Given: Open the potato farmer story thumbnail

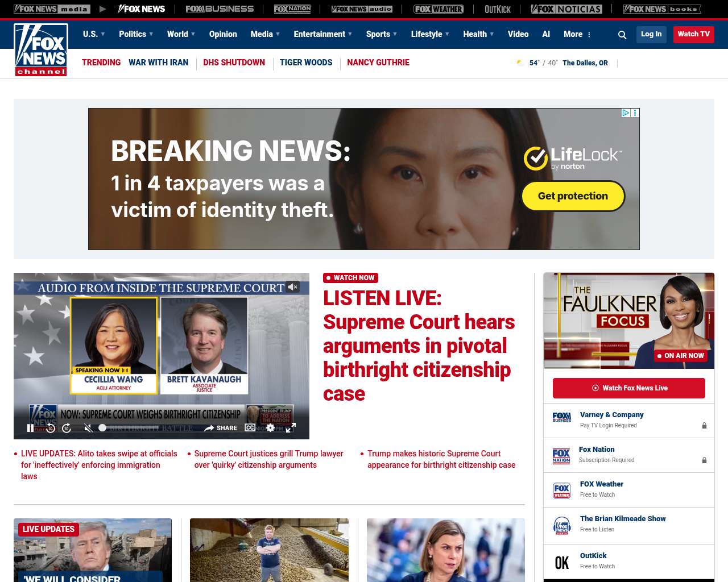Looking at the screenshot, I should [269, 550].
